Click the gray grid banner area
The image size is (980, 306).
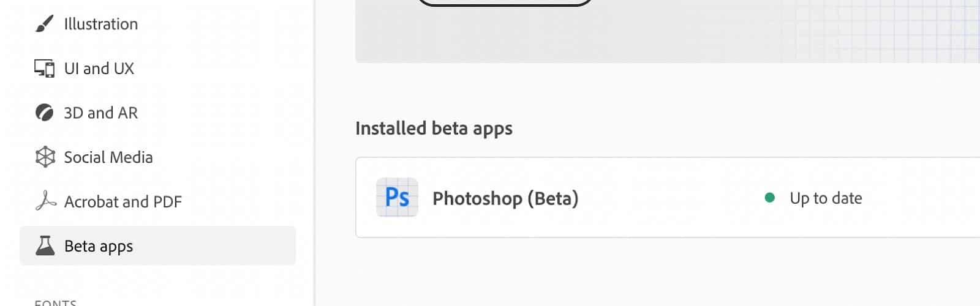click(668, 31)
